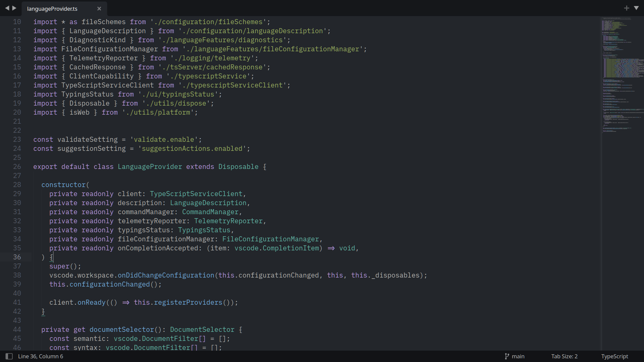The image size is (644, 362).
Task: Open the tab list dropdown arrow
Action: click(x=636, y=8)
